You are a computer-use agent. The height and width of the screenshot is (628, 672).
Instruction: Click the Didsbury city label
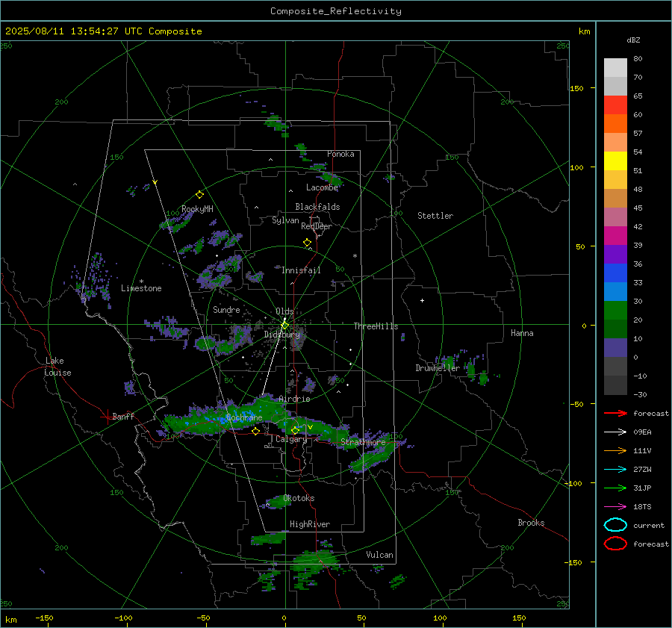(x=282, y=335)
